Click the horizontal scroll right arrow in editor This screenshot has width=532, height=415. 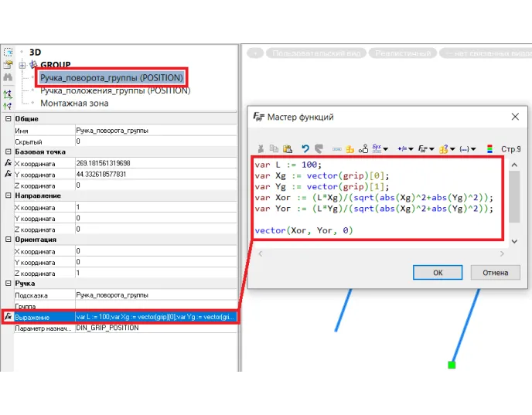click(x=502, y=253)
